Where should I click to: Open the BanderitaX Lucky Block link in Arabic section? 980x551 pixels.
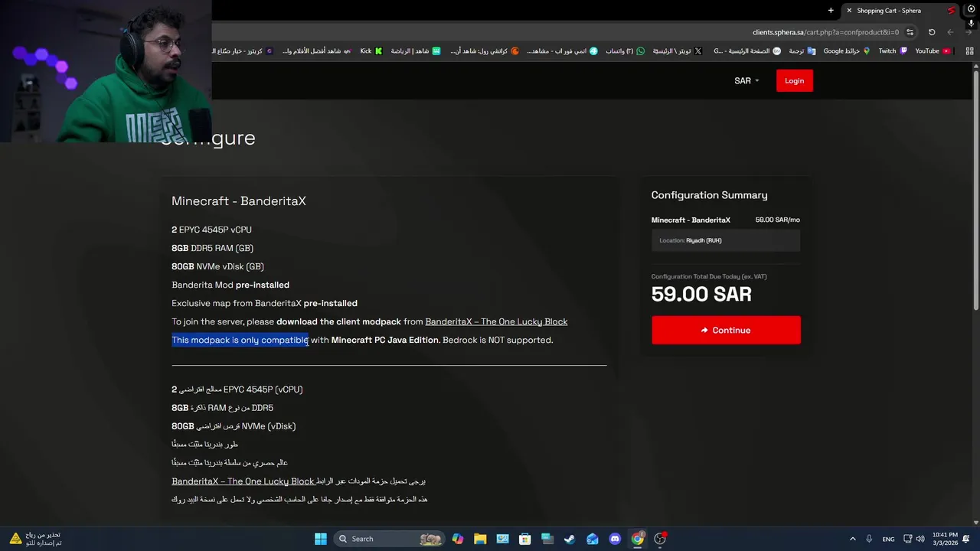point(243,481)
